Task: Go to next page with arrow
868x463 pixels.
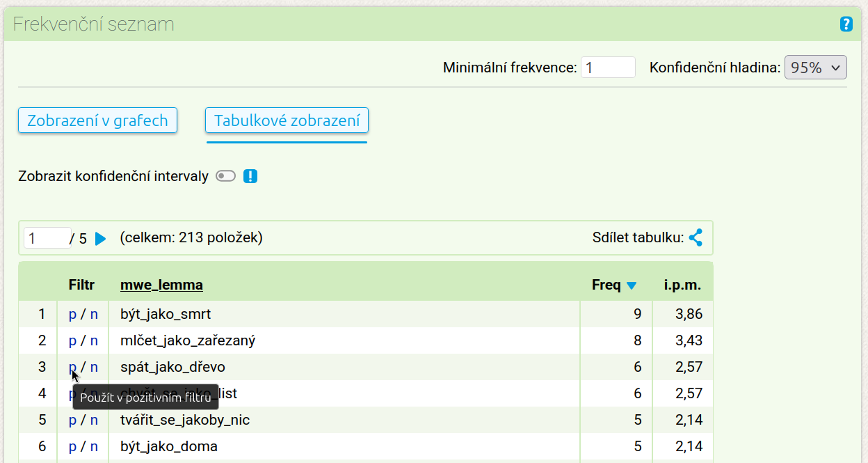Action: point(101,239)
